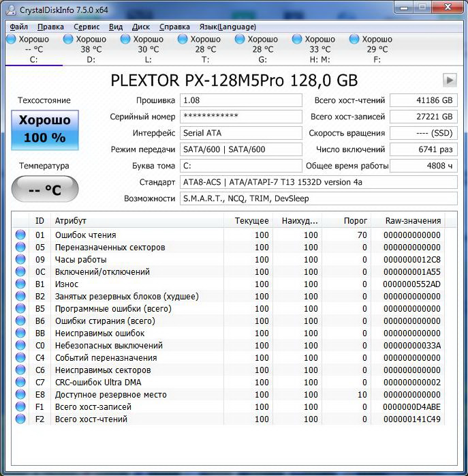Image resolution: width=468 pixels, height=476 pixels.
Task: Click status icon for B1 Износ
Action: click(x=20, y=284)
